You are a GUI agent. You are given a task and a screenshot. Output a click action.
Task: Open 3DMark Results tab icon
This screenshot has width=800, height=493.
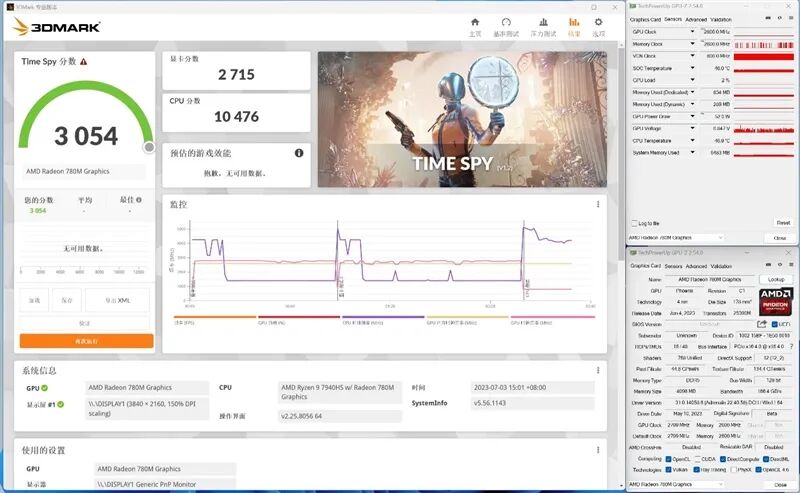click(574, 22)
